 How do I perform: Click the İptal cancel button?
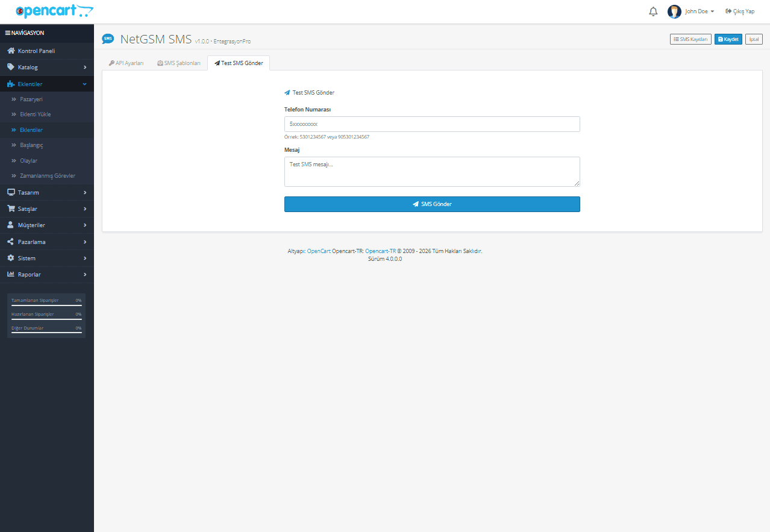[x=754, y=39]
